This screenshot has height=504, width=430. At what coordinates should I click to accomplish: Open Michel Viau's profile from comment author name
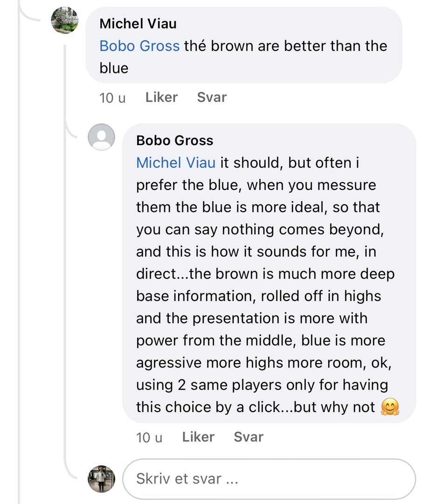(x=138, y=23)
